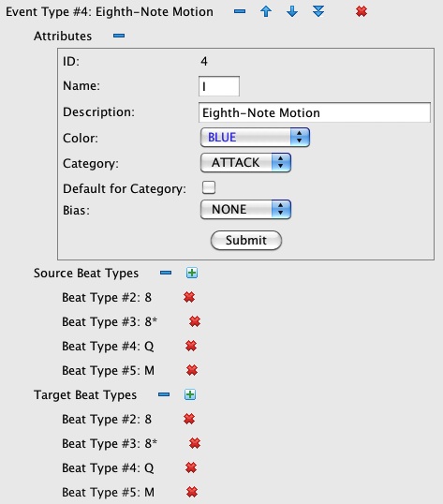This screenshot has width=443, height=504.
Task: Move Event Type #4 to bottom
Action: click(318, 11)
